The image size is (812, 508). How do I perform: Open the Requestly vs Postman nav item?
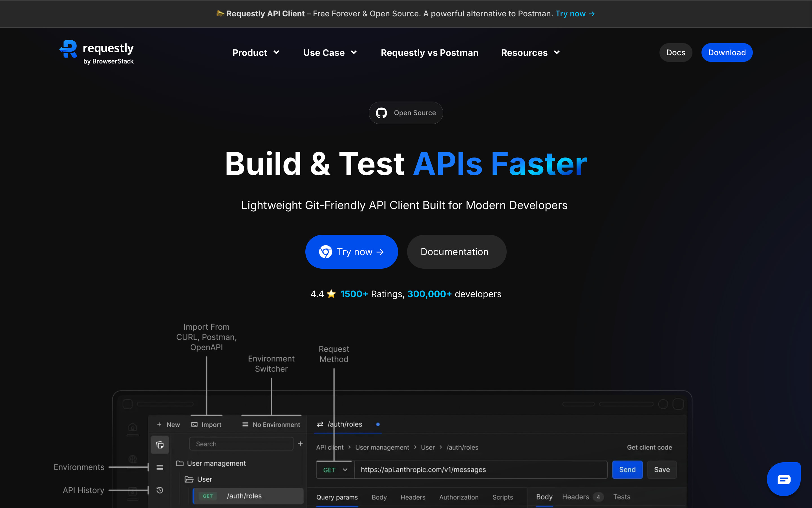(429, 53)
